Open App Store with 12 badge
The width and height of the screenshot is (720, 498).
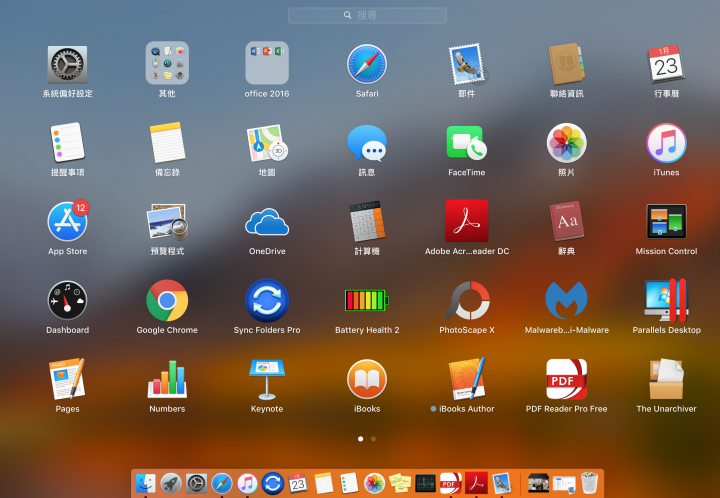click(x=68, y=222)
